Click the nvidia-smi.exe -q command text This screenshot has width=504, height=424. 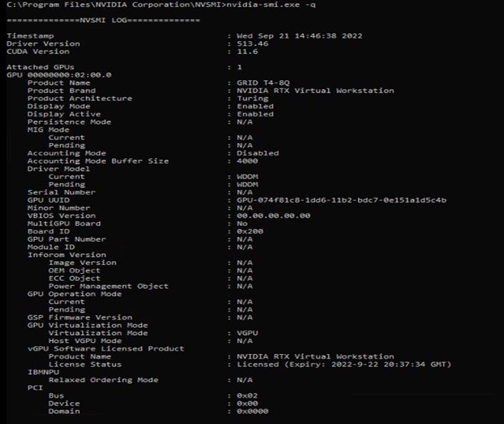(271, 5)
